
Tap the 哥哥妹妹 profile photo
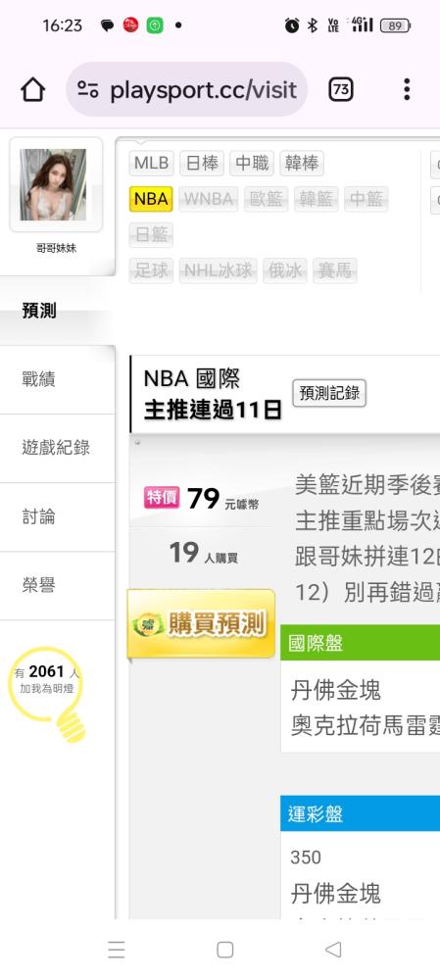click(x=53, y=184)
